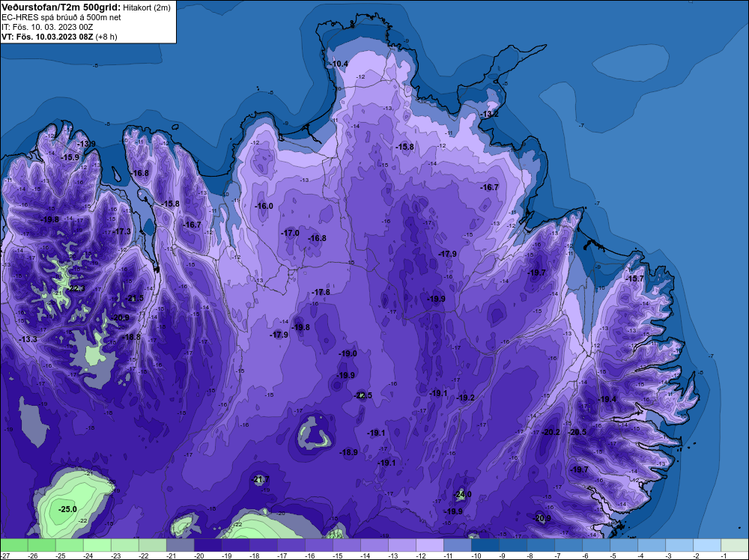
Task: Click the -23 legend color swatch
Action: 124,545
